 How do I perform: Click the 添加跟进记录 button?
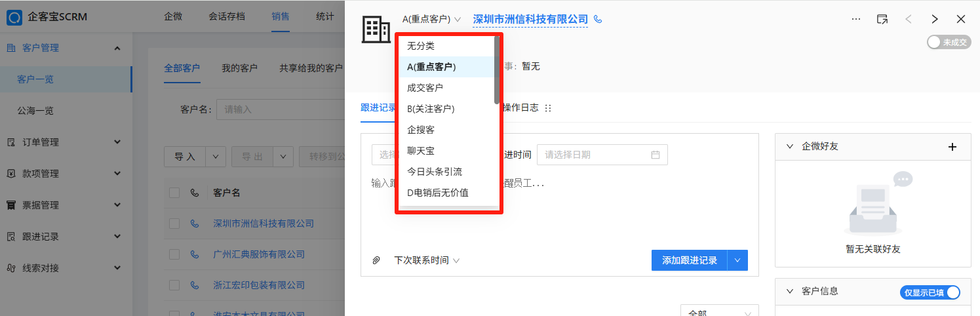689,260
